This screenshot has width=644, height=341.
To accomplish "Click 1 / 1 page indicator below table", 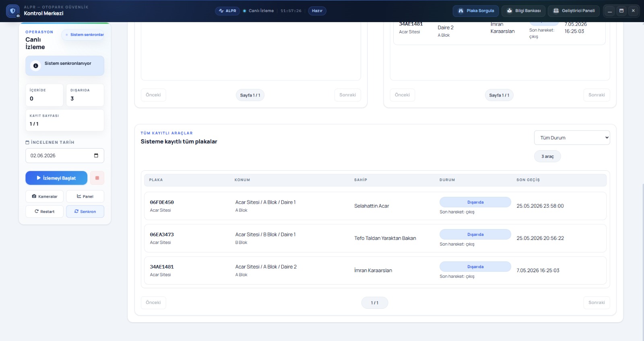I will (x=375, y=303).
